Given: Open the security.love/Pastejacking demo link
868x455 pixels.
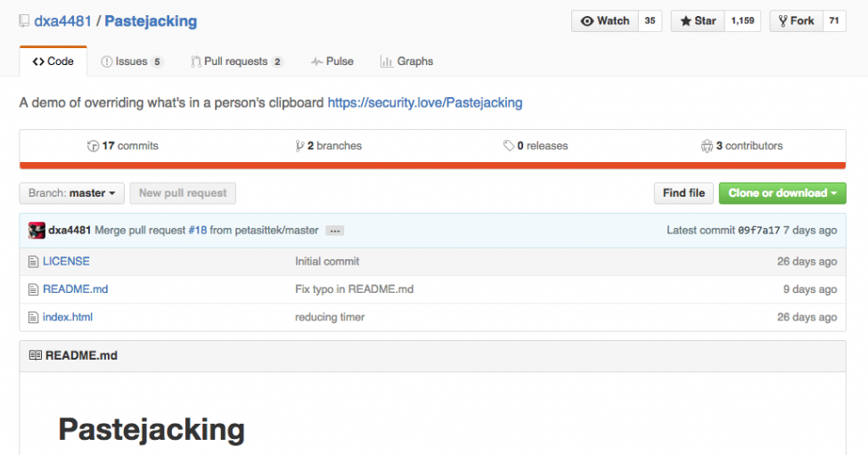Looking at the screenshot, I should coord(424,102).
